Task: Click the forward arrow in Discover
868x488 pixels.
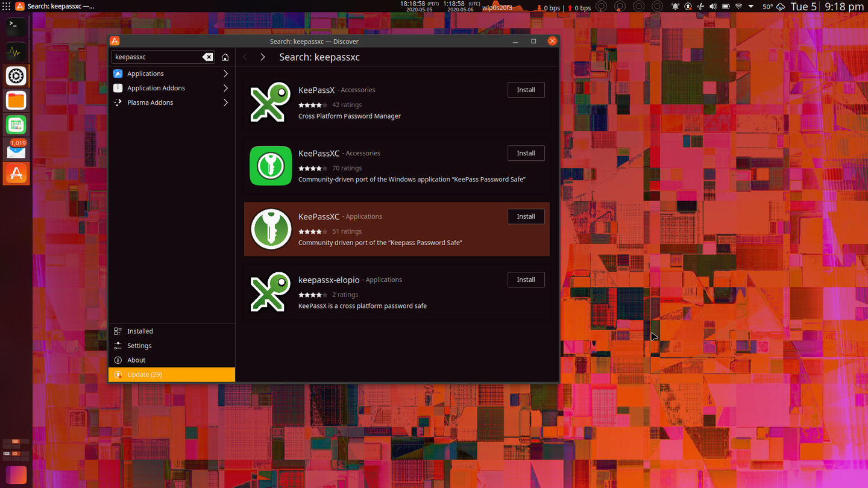Action: [262, 57]
